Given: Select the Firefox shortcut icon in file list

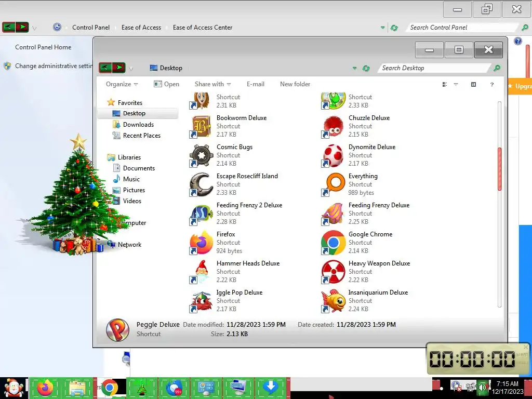Looking at the screenshot, I should pos(201,243).
